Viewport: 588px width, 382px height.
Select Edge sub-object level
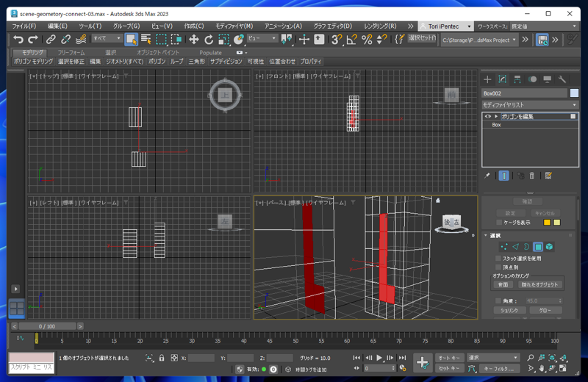point(516,247)
